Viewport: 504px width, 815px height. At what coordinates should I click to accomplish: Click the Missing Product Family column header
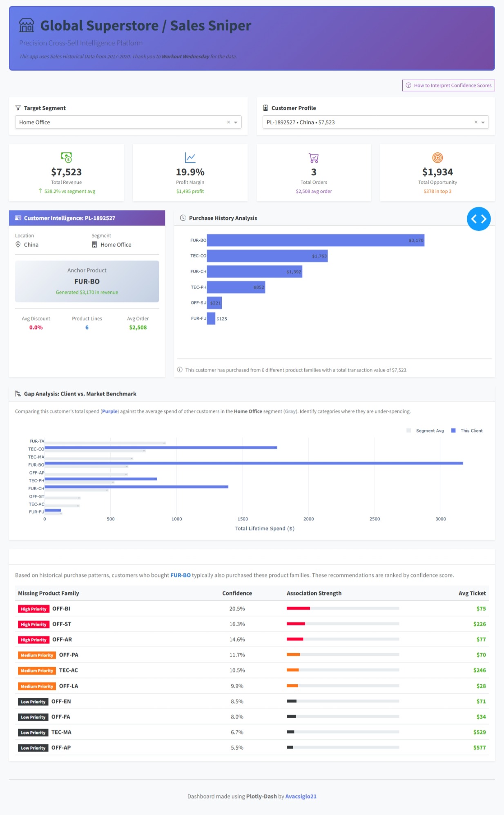coord(49,593)
